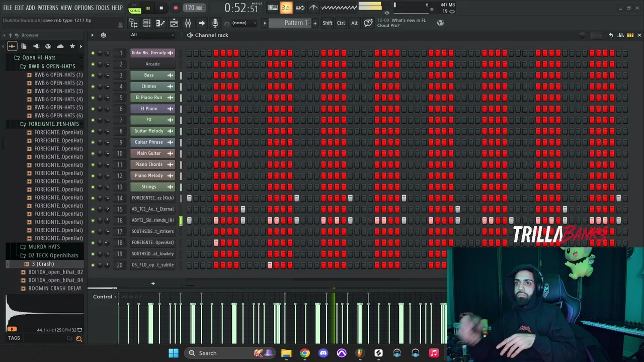Switch the PAT/SONG mode toggle
The image size is (644, 362).
click(134, 8)
